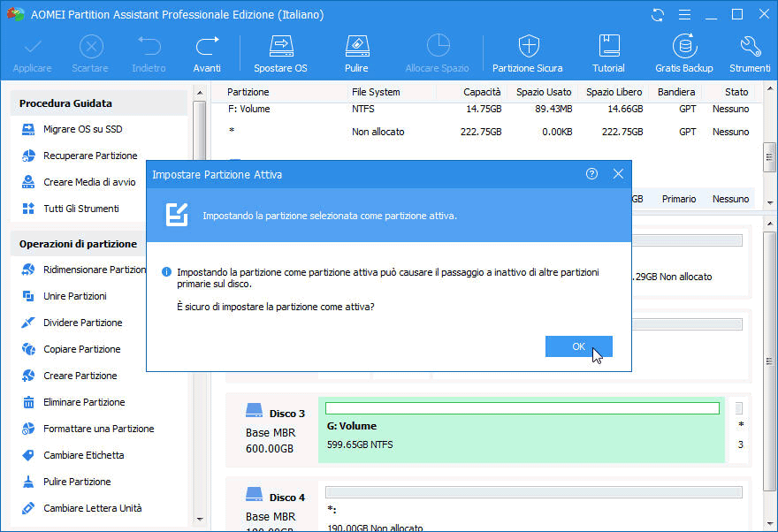Viewport: 778px width, 532px height.
Task: Select the Disco 4 disk label
Action: (x=286, y=498)
